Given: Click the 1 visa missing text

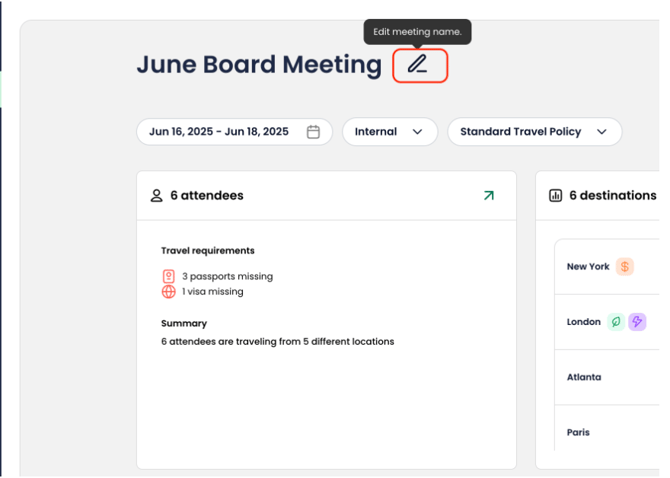Looking at the screenshot, I should pos(213,291).
